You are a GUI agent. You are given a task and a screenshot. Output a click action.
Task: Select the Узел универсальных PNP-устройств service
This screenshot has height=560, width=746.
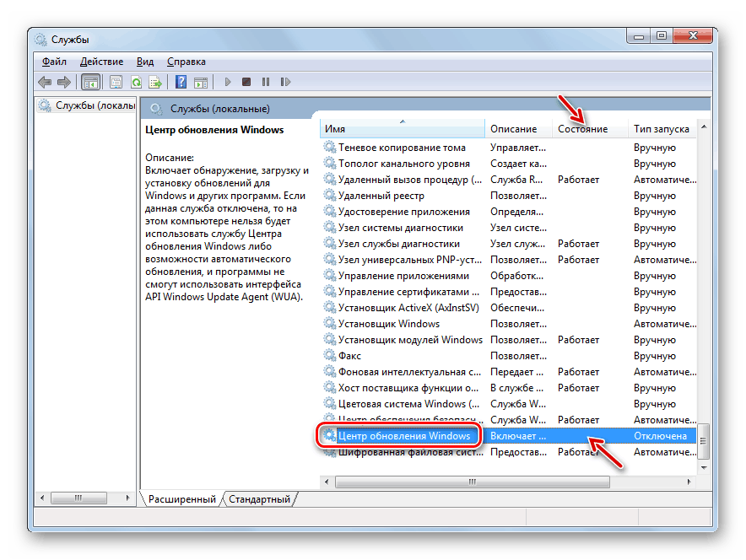[508, 260]
